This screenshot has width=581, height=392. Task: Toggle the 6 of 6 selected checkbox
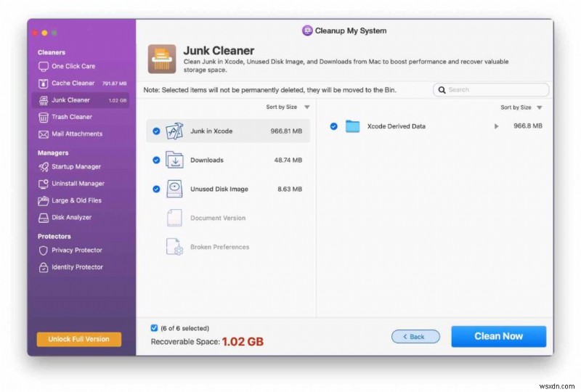point(154,328)
